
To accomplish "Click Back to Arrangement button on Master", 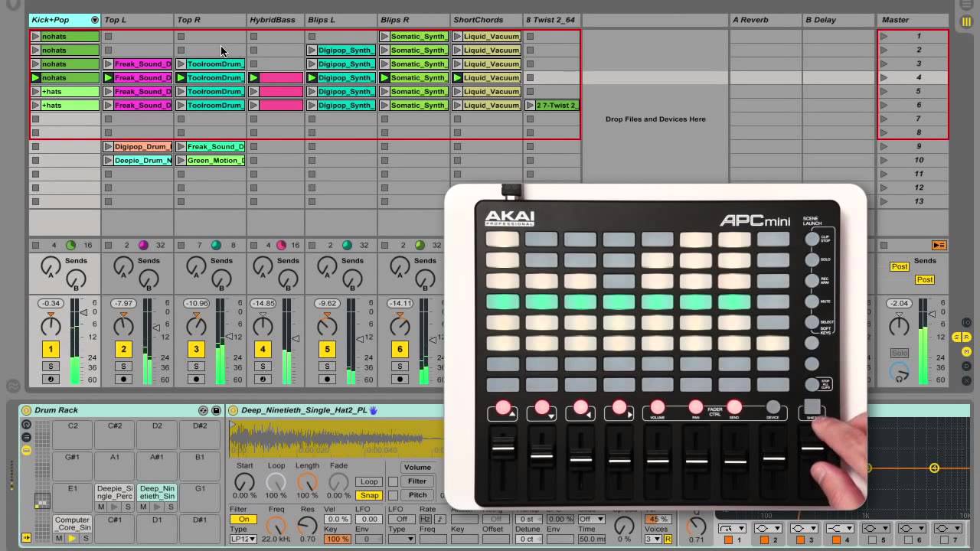I will pyautogui.click(x=939, y=246).
